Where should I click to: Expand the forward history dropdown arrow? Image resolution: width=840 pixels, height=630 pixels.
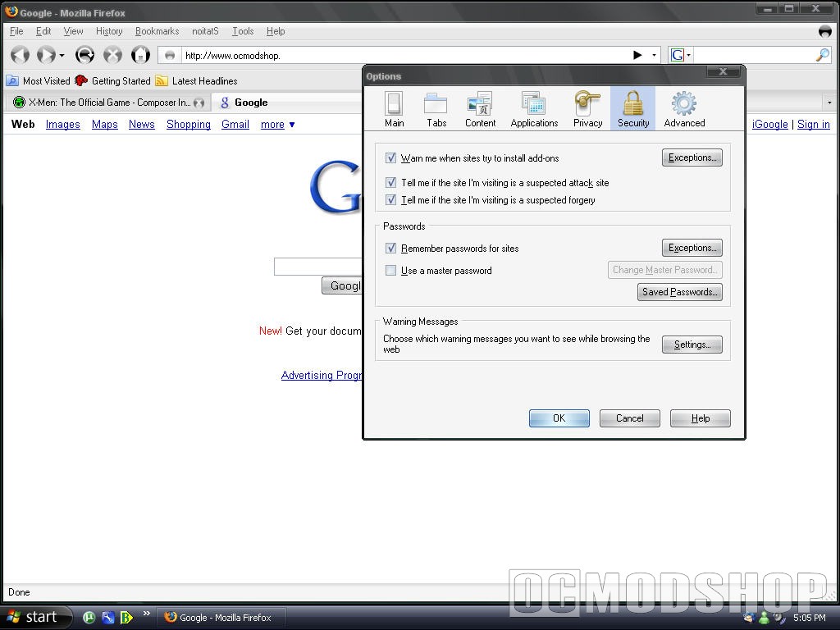(x=62, y=55)
